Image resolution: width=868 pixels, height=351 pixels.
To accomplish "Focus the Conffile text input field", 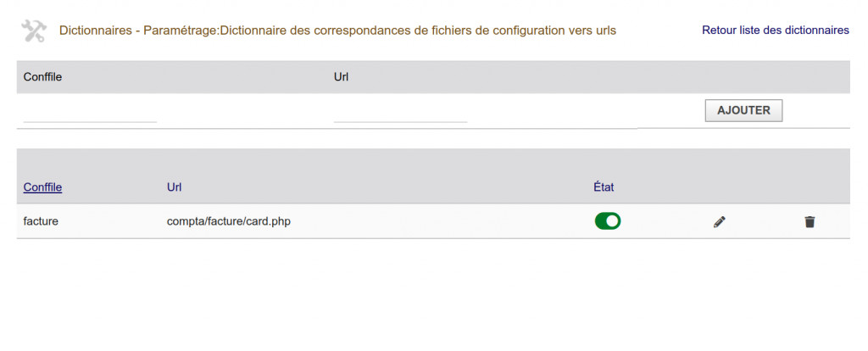I will [91, 113].
